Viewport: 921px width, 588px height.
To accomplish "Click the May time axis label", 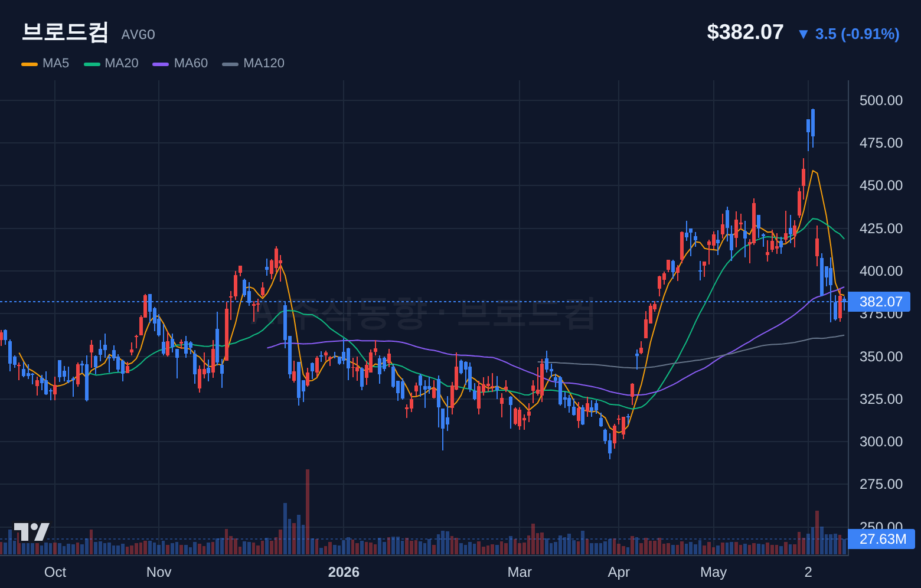I will point(713,572).
